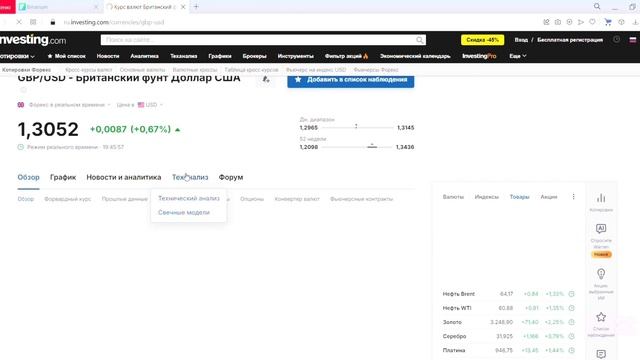640x360 pixels.
Task: Open Золото commodity quote
Action: 452,322
